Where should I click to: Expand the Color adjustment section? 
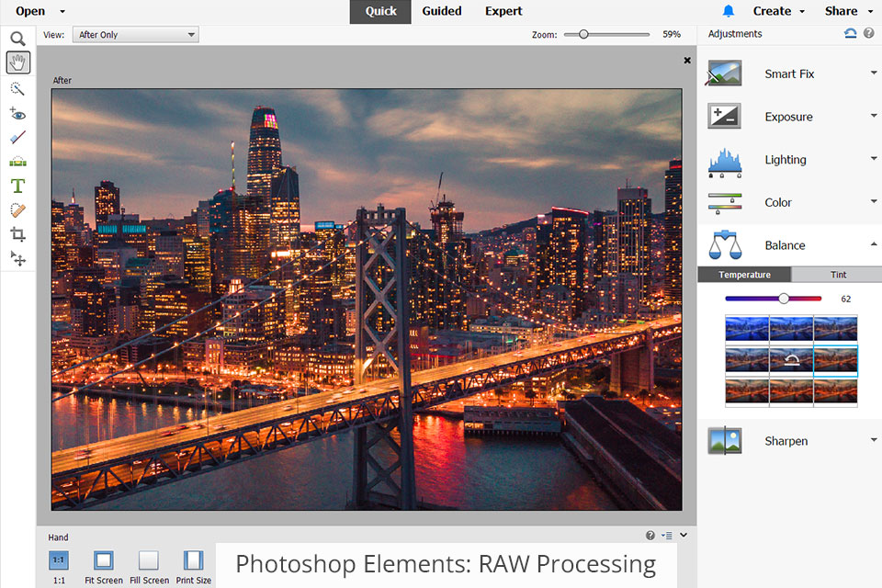(874, 201)
